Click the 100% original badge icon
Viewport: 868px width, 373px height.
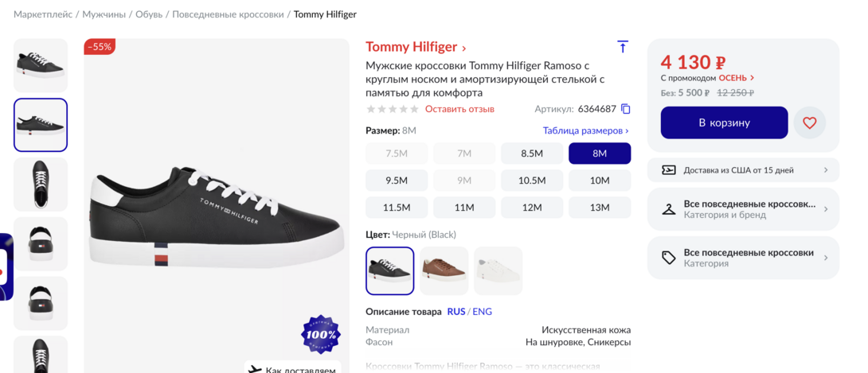click(x=320, y=335)
